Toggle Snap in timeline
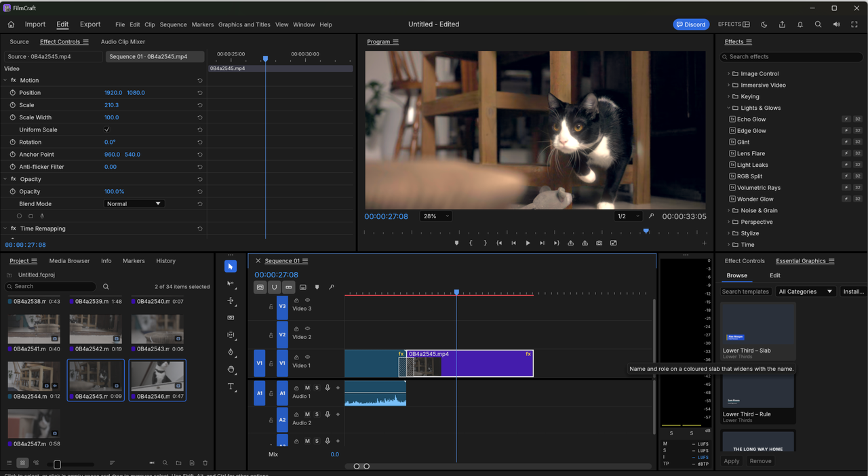Image resolution: width=868 pixels, height=476 pixels. click(274, 287)
